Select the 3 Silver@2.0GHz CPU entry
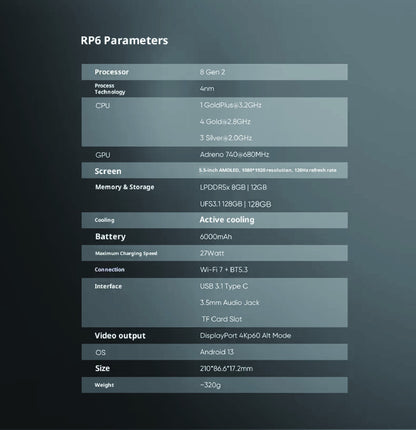 click(x=226, y=138)
